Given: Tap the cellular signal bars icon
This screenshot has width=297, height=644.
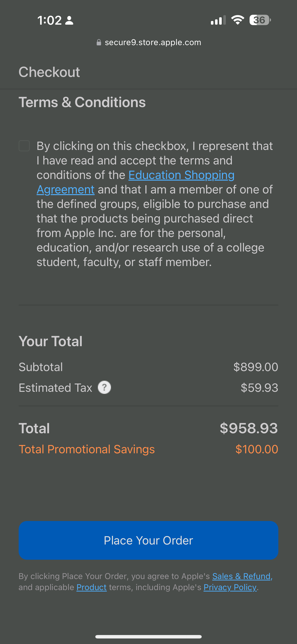Looking at the screenshot, I should pyautogui.click(x=218, y=20).
